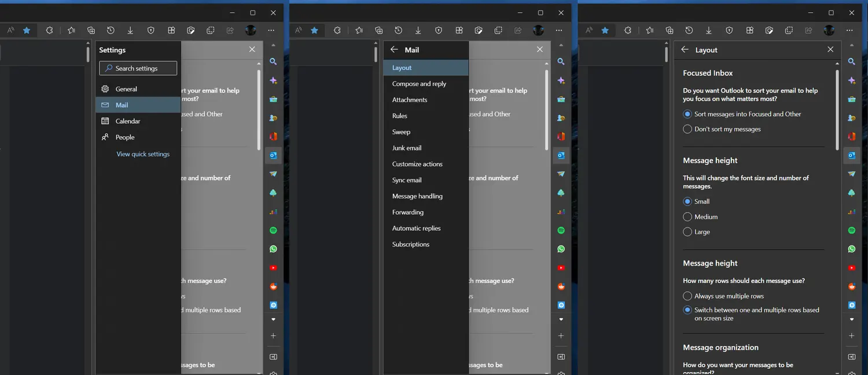This screenshot has height=375, width=868.
Task: Open History in the Layout window toolbar
Action: pyautogui.click(x=689, y=31)
